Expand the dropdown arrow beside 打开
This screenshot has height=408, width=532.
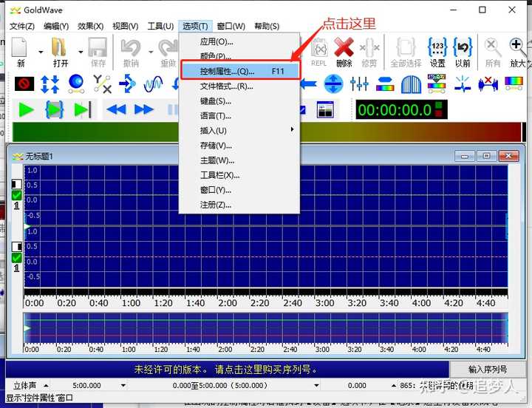click(81, 52)
